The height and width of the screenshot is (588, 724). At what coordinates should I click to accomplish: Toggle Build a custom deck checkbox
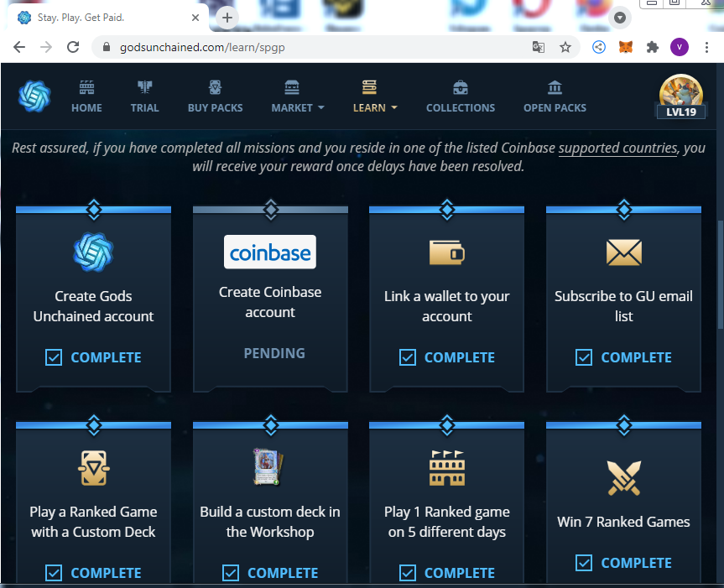231,573
